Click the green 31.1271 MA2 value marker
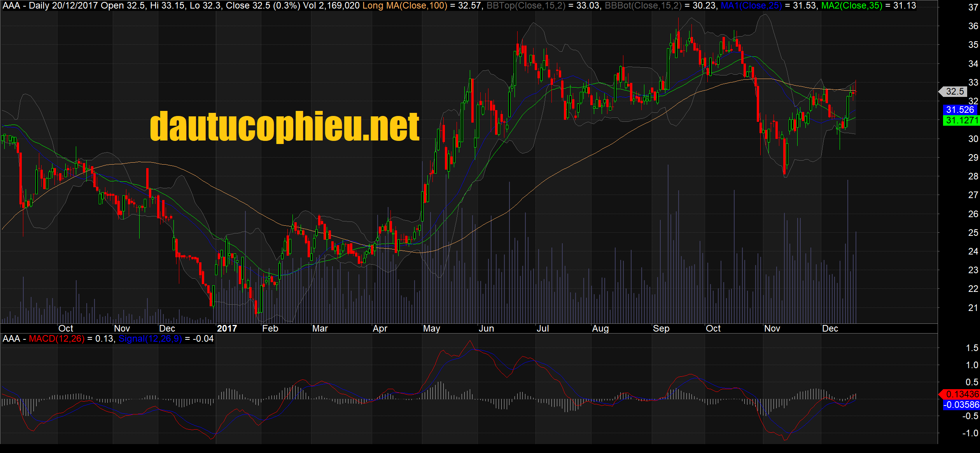This screenshot has width=980, height=453. 961,120
